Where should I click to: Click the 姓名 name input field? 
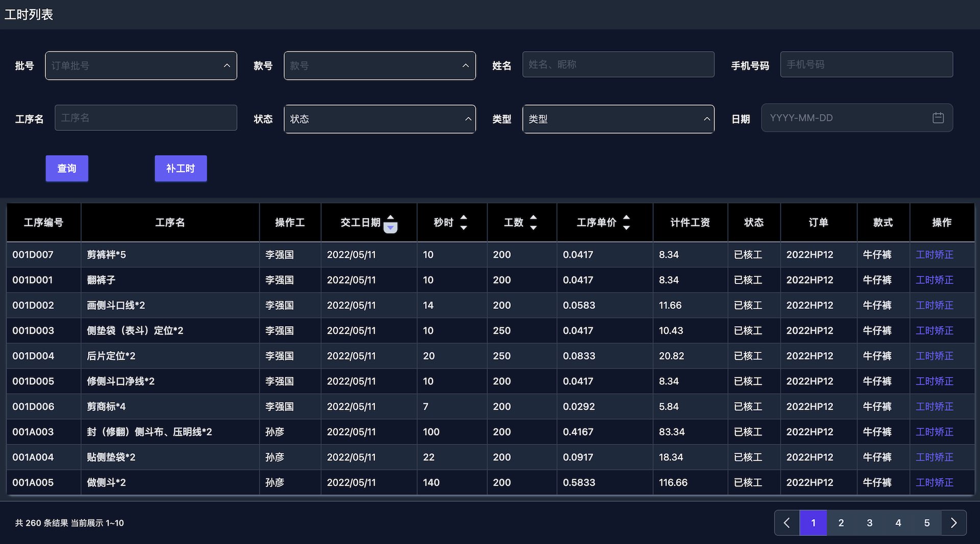click(618, 64)
